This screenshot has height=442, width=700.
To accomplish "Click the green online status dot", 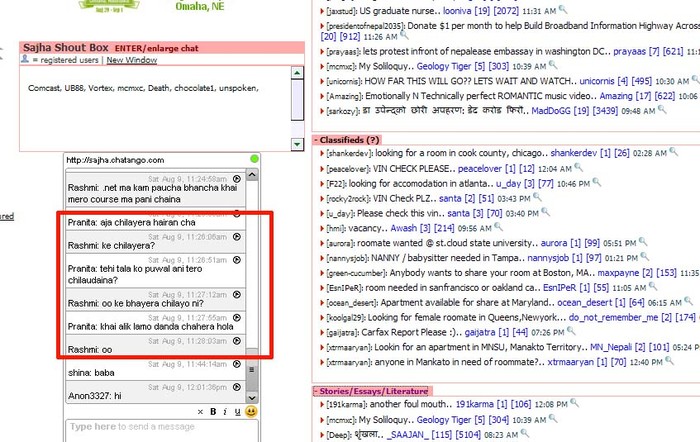I will [x=255, y=159].
